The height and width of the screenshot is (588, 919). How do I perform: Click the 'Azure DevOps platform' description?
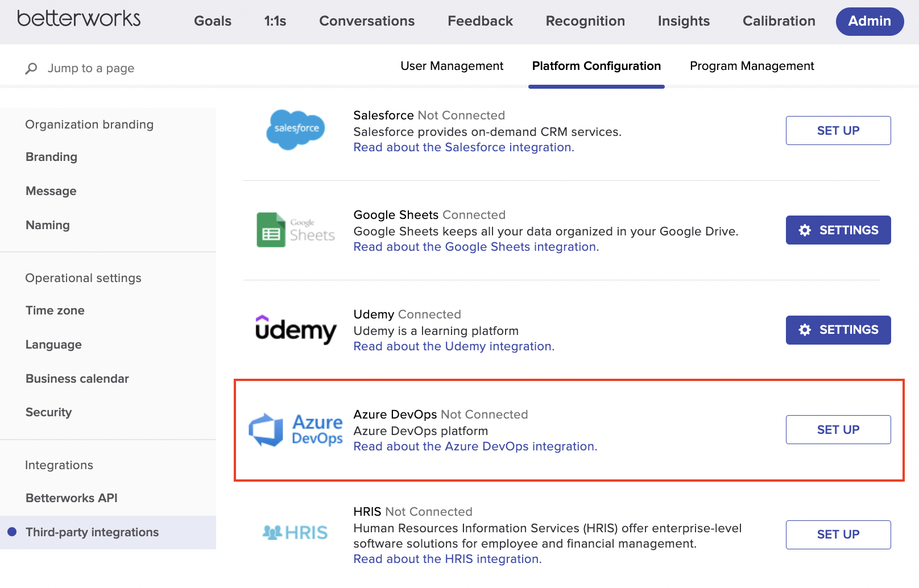[x=421, y=431]
